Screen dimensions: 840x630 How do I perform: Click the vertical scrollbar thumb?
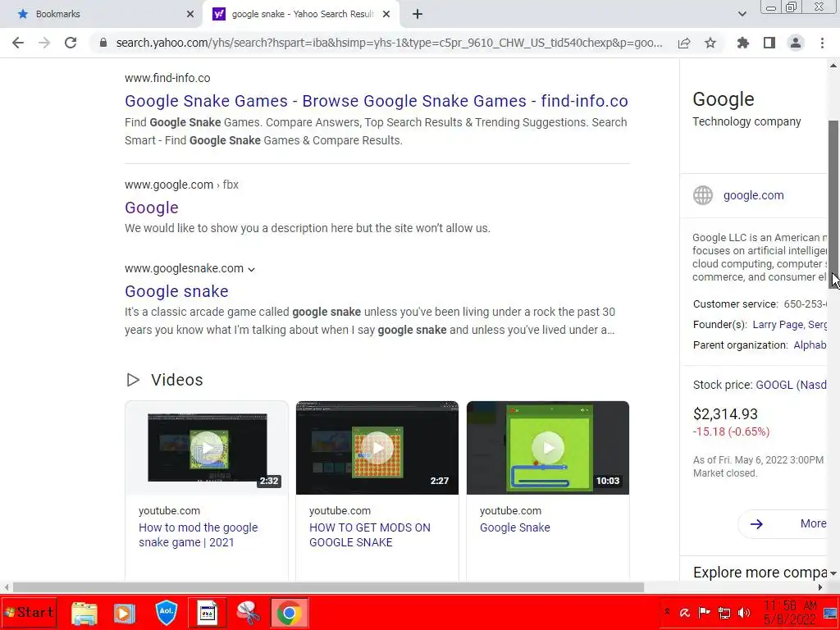[833, 204]
